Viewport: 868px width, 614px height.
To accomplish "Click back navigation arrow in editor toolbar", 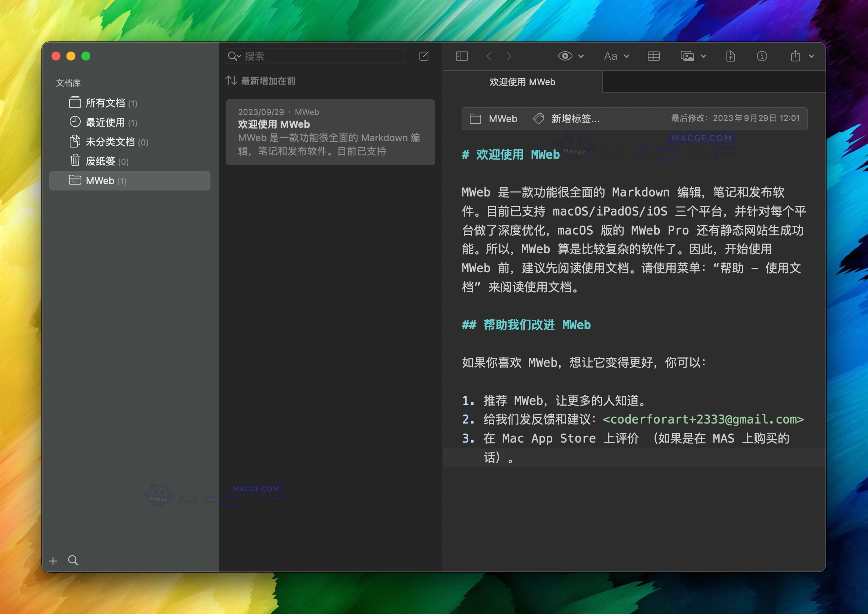I will 489,56.
